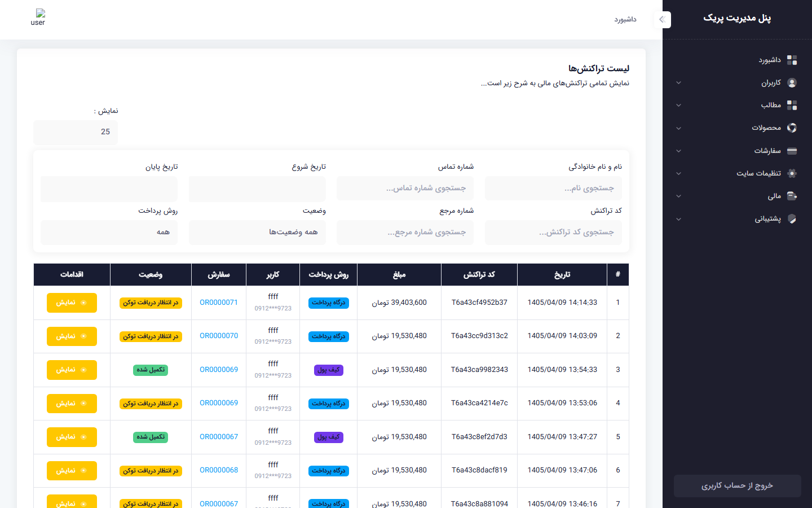Open order link OR0000071
812x508 pixels.
(219, 303)
